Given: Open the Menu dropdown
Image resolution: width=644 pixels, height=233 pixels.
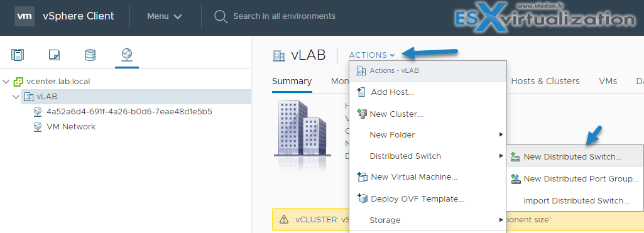Looking at the screenshot, I should click(165, 16).
